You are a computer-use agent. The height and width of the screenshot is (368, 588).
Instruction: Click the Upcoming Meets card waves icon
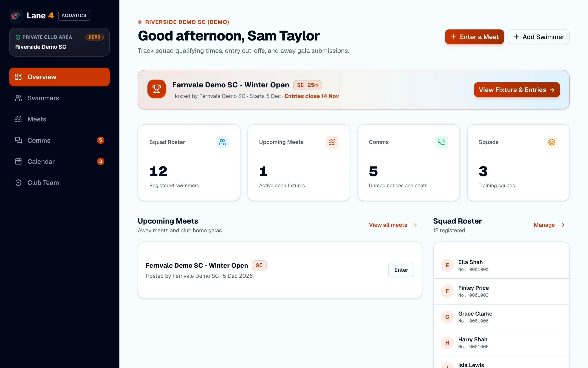(x=332, y=142)
